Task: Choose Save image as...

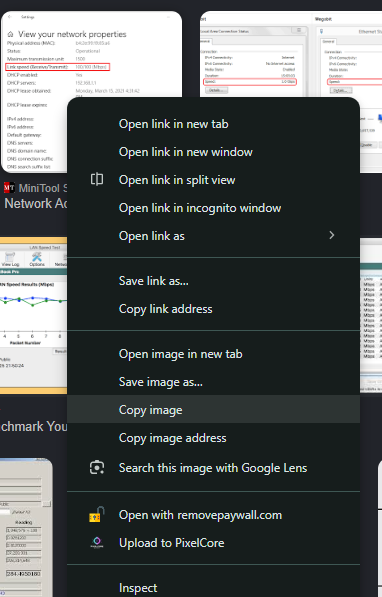Action: click(x=213, y=382)
